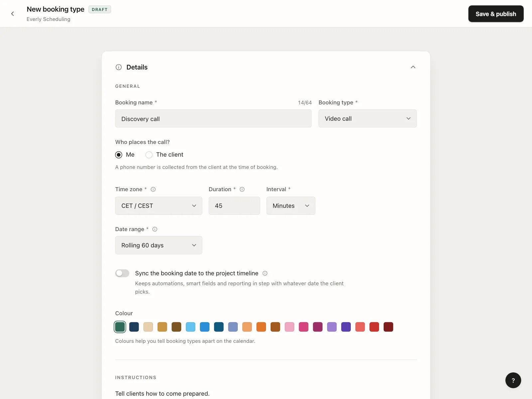The height and width of the screenshot is (399, 532).
Task: Click the Details info icon in section header
Action: tap(119, 67)
